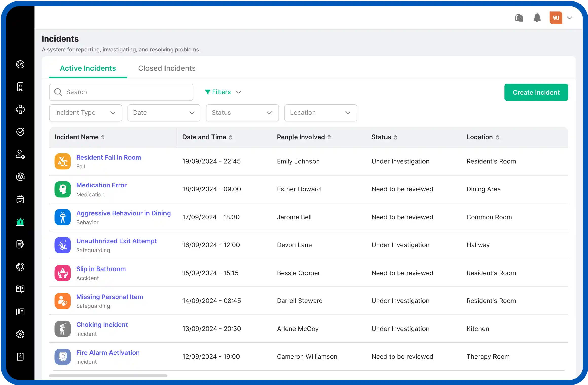Open the billing pound-document sidebar icon
The image size is (588, 385).
20,357
